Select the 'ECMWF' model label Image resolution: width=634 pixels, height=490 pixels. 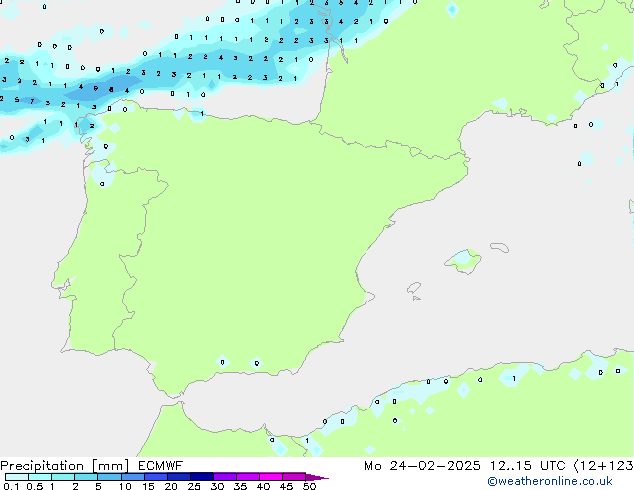[161, 466]
